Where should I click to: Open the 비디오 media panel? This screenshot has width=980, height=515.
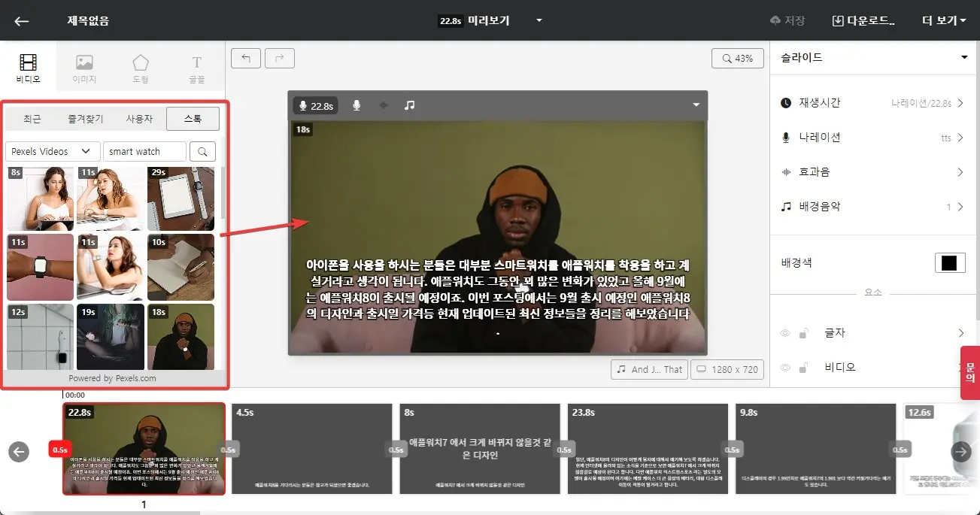[29, 68]
